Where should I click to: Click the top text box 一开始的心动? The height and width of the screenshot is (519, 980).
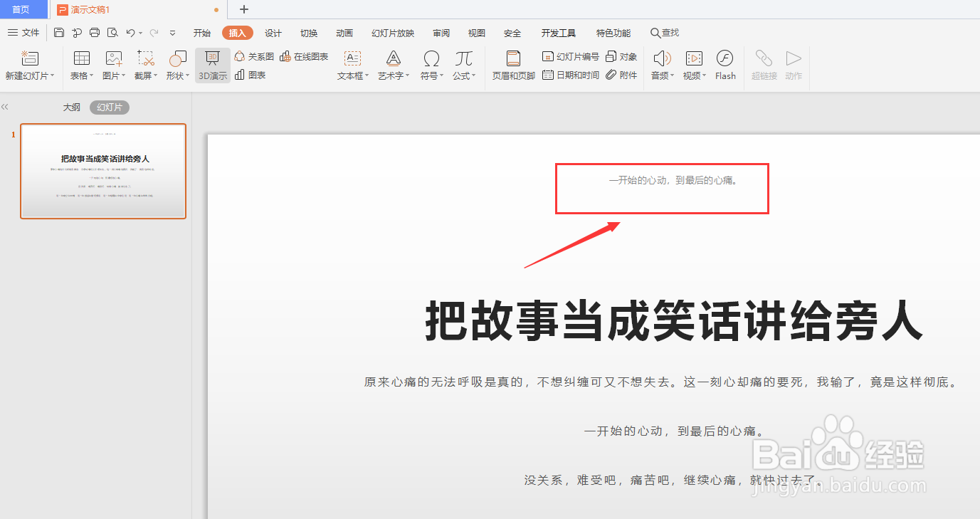tap(673, 180)
